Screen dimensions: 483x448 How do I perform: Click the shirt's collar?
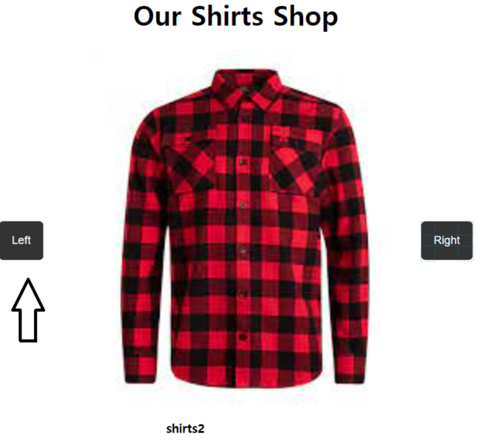[x=246, y=89]
